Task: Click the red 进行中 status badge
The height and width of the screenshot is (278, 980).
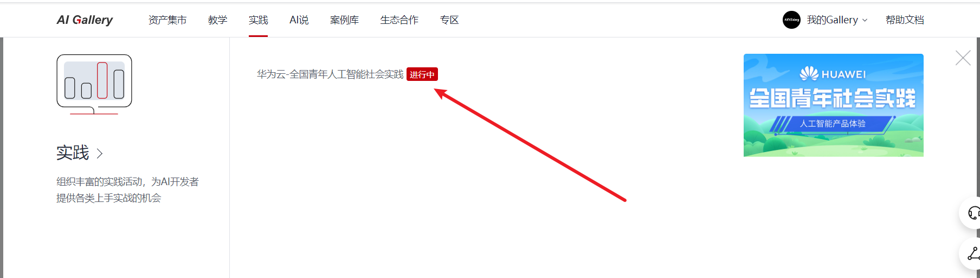Action: pyautogui.click(x=422, y=74)
